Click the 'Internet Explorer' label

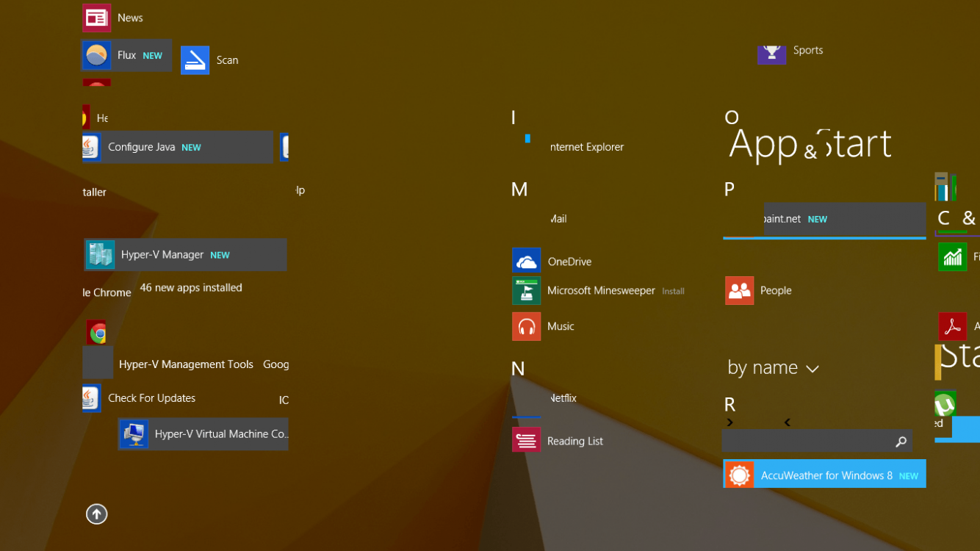(587, 147)
